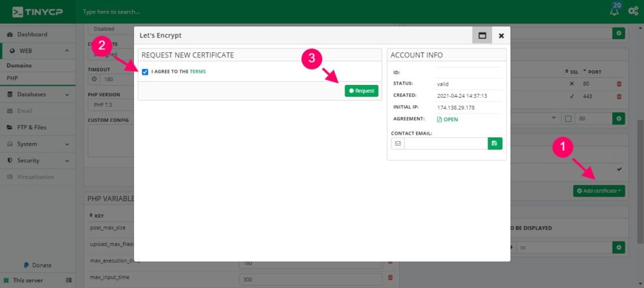
Task: Click the bottom-right green plus button
Action: point(618,247)
